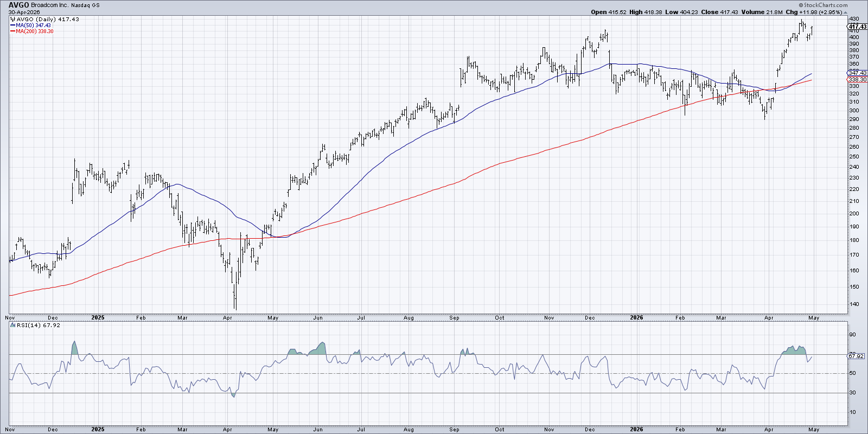The height and width of the screenshot is (434, 868).
Task: Click the Sep month label under price chart
Action: coord(454,318)
